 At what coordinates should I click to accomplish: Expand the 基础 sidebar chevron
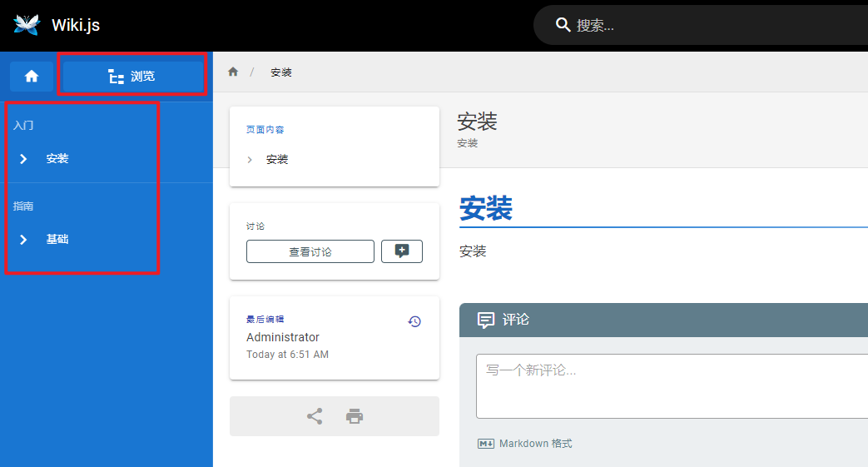coord(23,240)
